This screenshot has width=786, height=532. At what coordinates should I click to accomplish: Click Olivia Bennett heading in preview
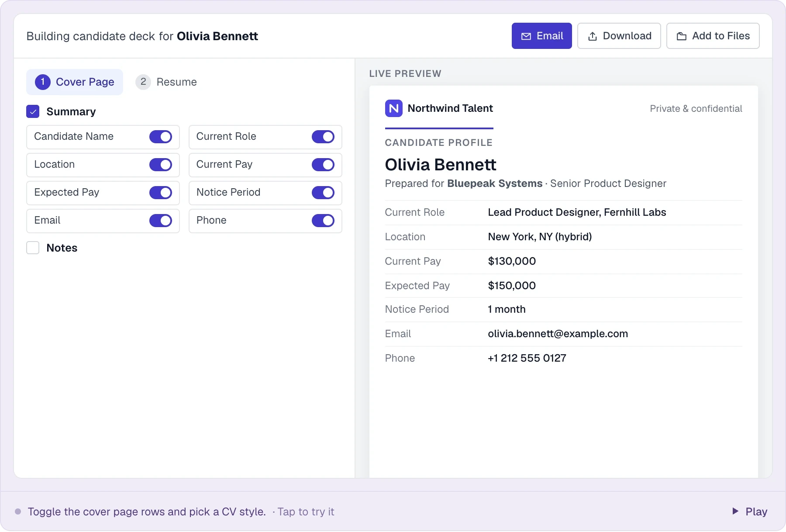point(441,165)
